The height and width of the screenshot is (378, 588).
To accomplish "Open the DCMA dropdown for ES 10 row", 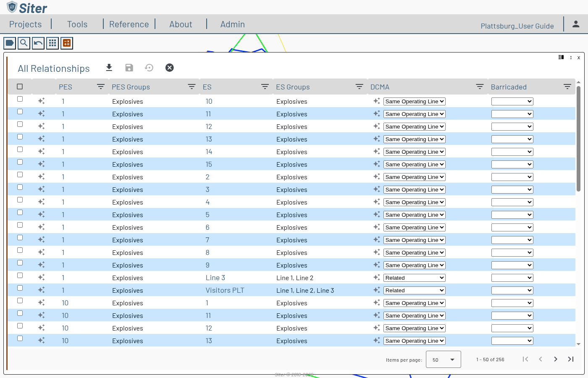I will tap(415, 101).
